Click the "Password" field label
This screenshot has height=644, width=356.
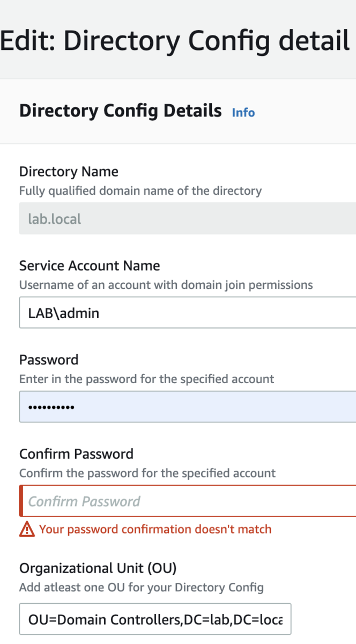point(49,360)
